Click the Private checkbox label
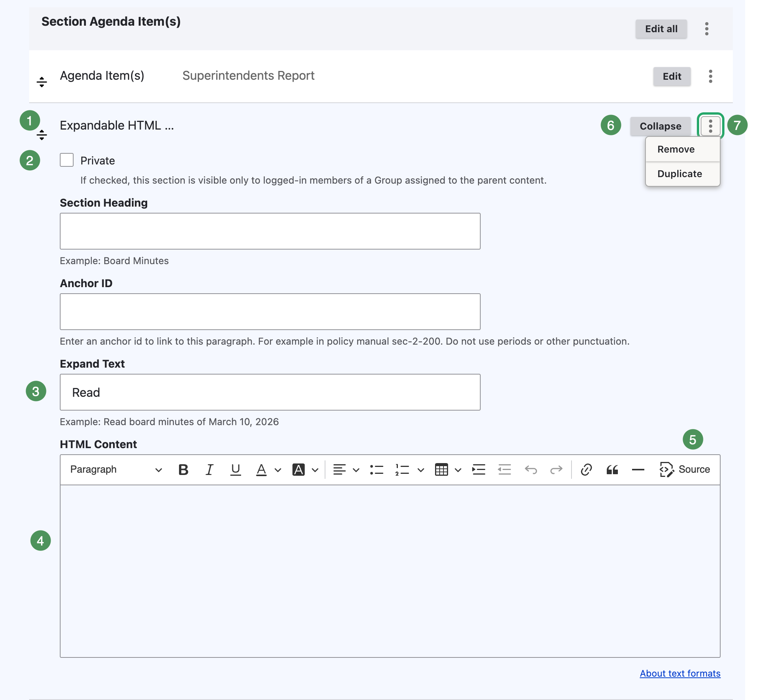The width and height of the screenshot is (762, 700). (98, 161)
